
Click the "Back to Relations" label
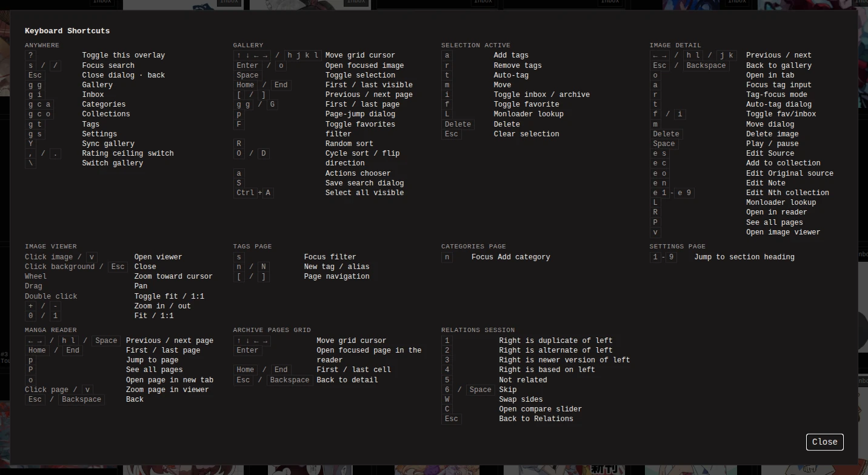[536, 419]
